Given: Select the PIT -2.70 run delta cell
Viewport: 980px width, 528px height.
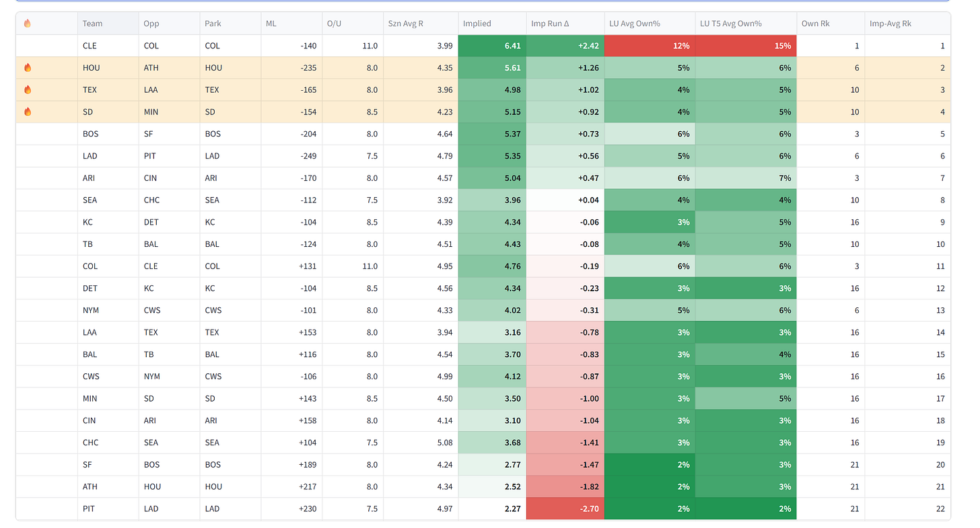Looking at the screenshot, I should click(x=565, y=508).
